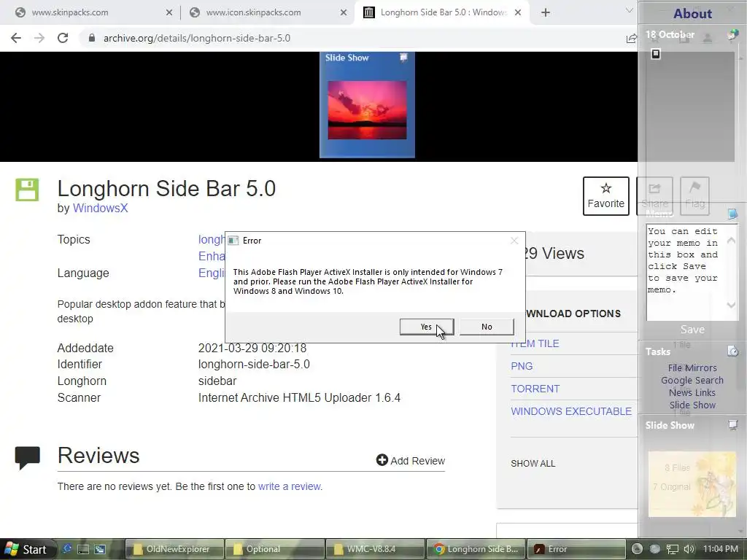
Task: Click the Memo notepad icon in sidebar
Action: [732, 214]
